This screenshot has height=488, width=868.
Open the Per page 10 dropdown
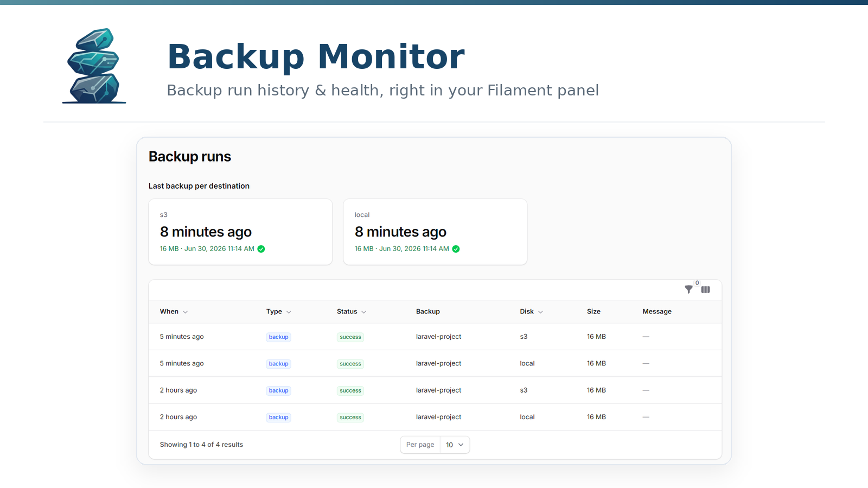(x=455, y=445)
